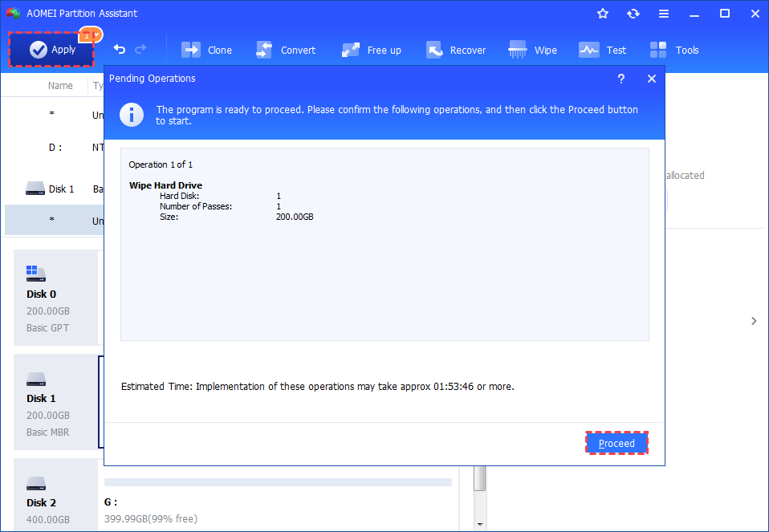Open the Recover tool
Screen dimensions: 769x532
tap(456, 50)
